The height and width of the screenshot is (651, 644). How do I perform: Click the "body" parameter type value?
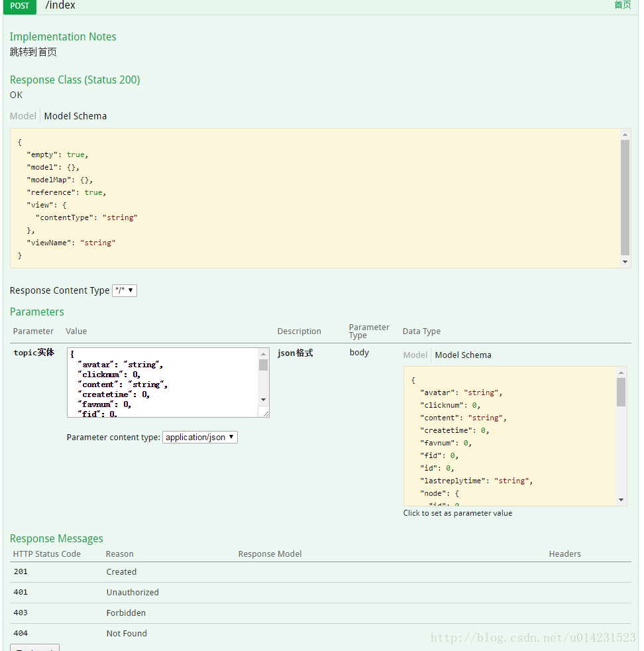click(x=359, y=353)
